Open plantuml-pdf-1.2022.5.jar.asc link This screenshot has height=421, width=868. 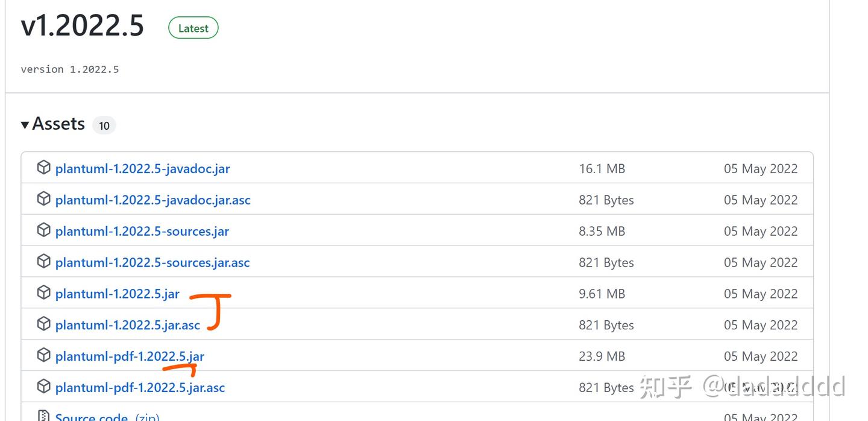[x=140, y=388]
